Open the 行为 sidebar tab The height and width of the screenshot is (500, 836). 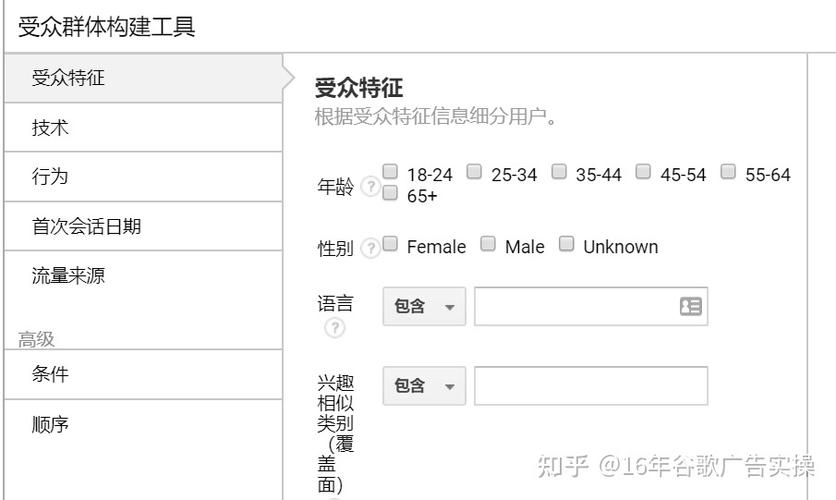point(143,176)
